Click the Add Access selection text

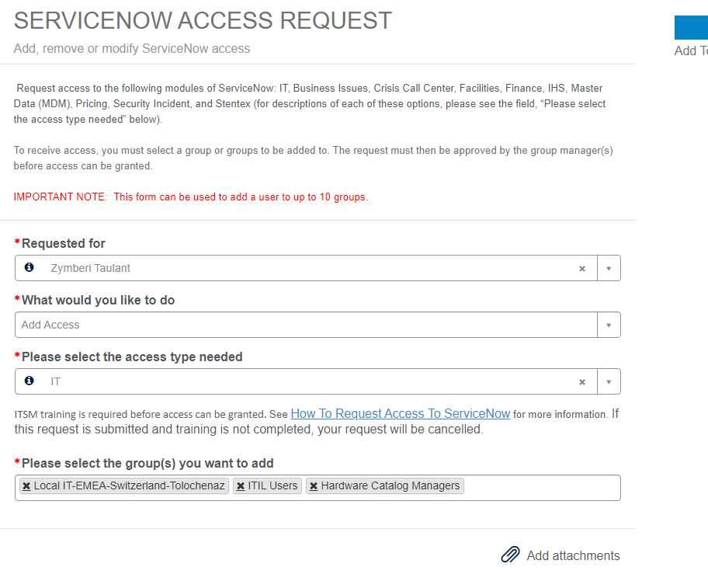point(51,325)
